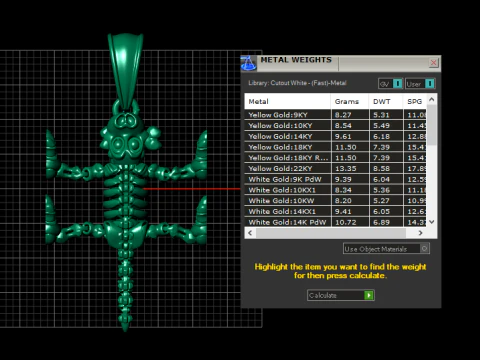The image size is (480, 360).
Task: Toggle Use Object Materials option
Action: click(386, 249)
